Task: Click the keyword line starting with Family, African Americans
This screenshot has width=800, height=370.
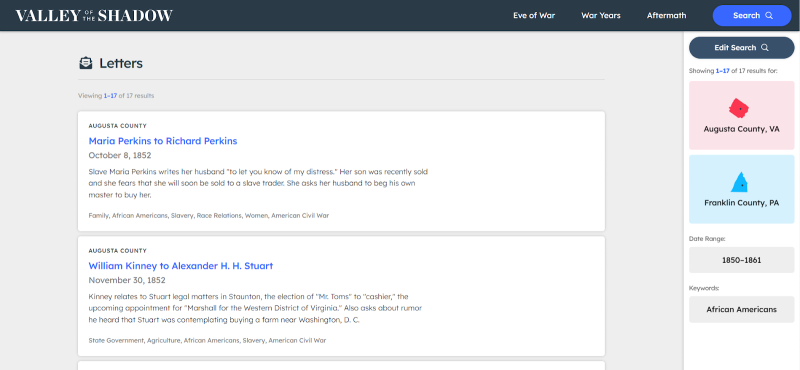Action: click(x=209, y=215)
